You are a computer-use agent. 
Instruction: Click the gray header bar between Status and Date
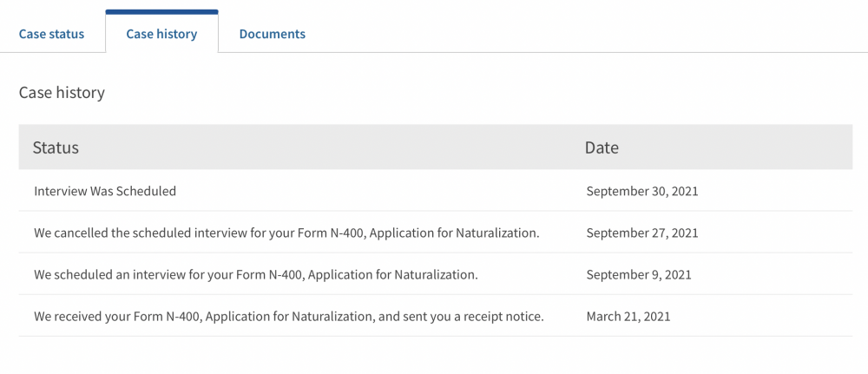tap(331, 148)
